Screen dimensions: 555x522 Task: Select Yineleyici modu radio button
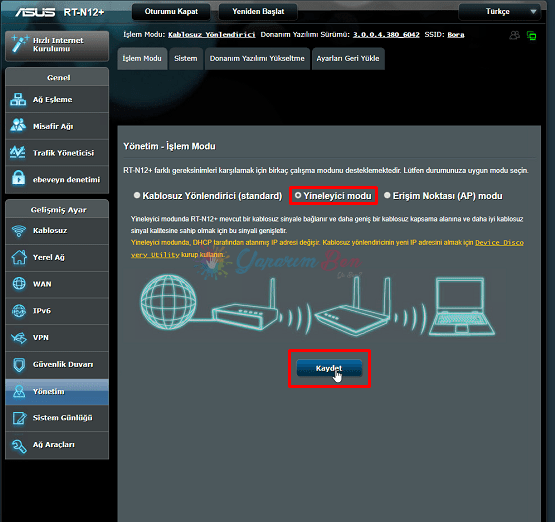[x=298, y=195]
